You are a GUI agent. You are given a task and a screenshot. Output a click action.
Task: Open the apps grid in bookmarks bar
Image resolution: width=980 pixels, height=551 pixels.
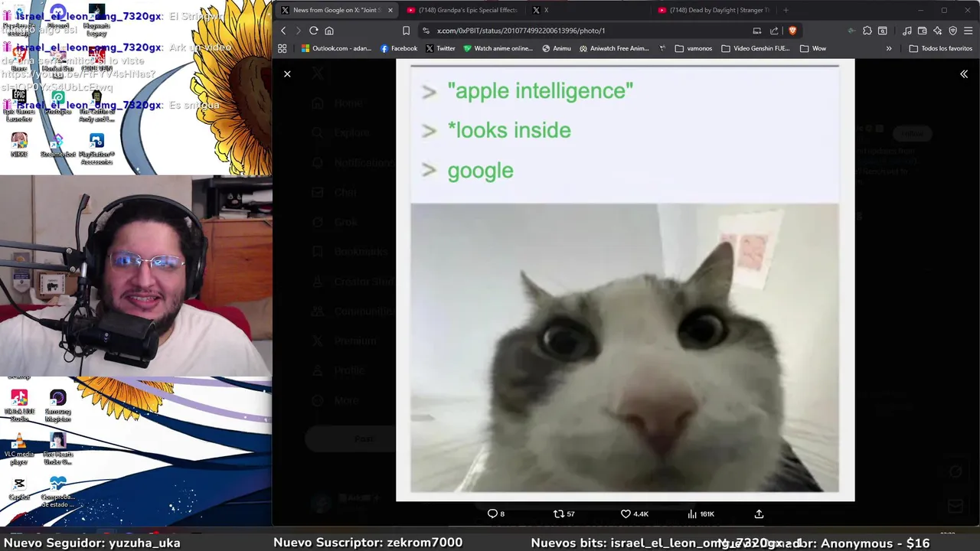tap(283, 48)
